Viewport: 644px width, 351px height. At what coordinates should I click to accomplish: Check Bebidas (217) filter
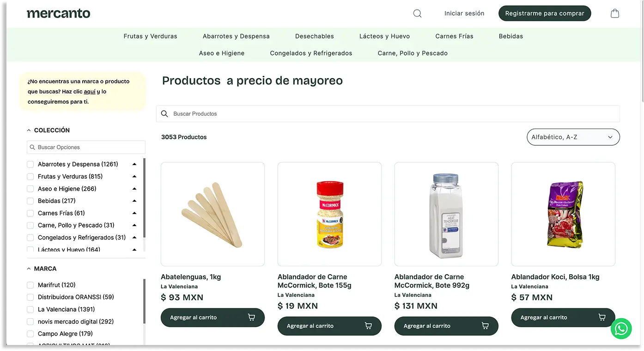[30, 201]
